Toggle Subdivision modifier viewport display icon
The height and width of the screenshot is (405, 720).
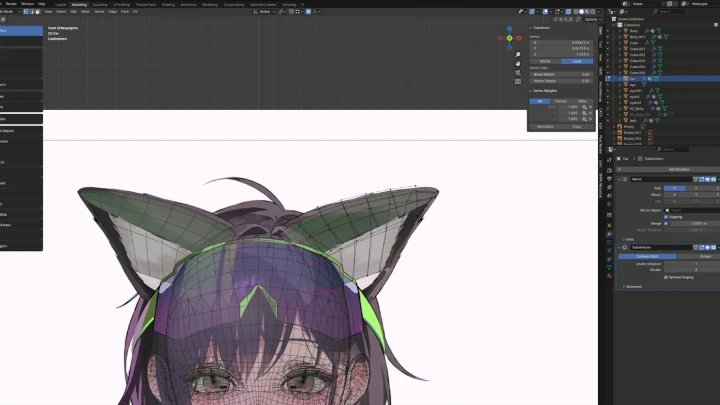[x=708, y=248]
